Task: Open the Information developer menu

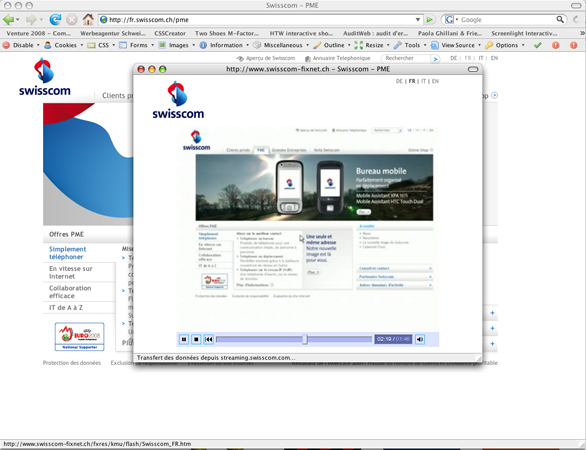Action: pos(224,45)
